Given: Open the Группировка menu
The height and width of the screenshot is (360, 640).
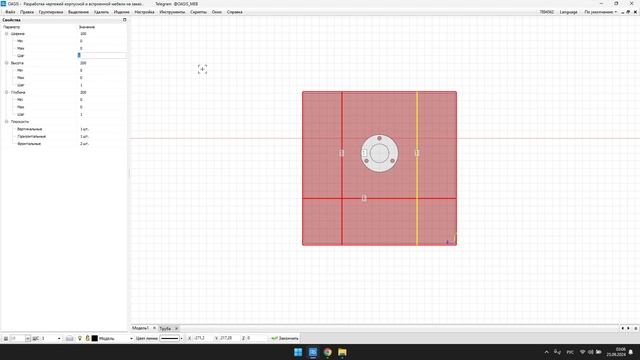Looking at the screenshot, I should tap(51, 12).
